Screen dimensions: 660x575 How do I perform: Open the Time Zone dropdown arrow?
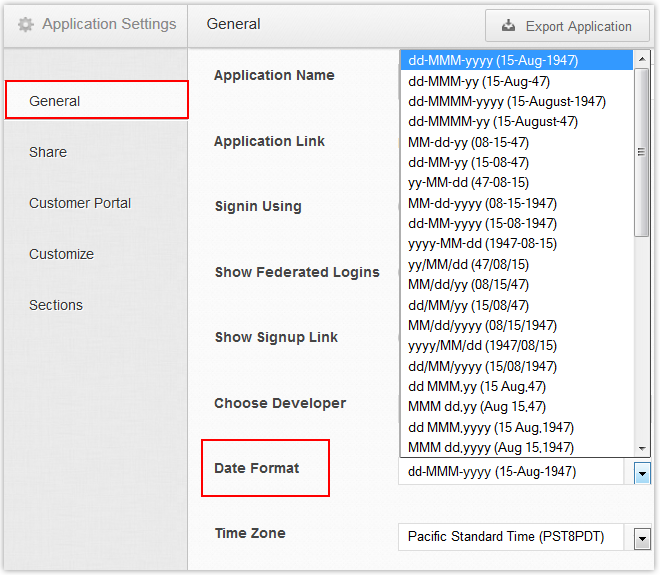tap(642, 538)
